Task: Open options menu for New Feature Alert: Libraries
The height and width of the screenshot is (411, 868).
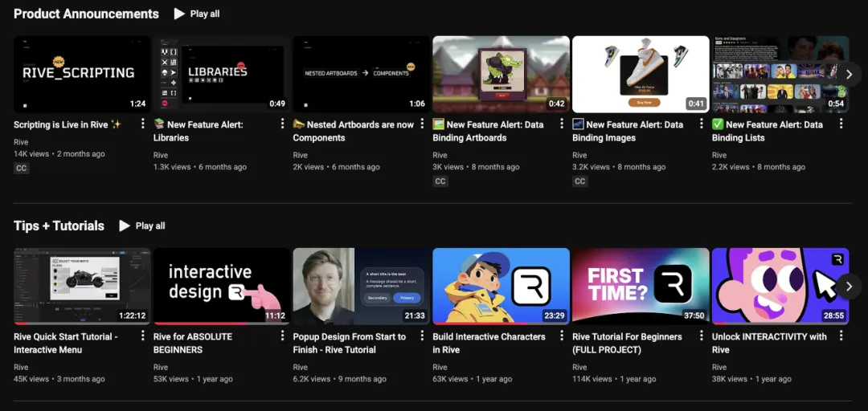Action: click(282, 124)
